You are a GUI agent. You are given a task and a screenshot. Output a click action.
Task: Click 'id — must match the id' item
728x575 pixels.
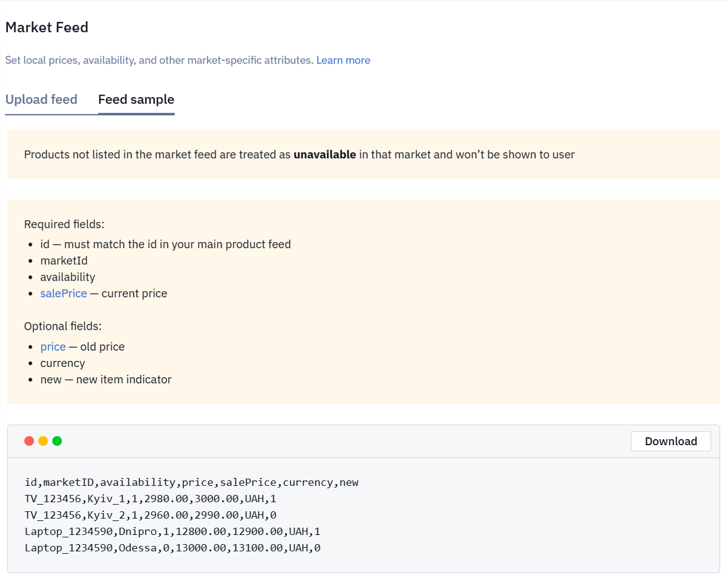(166, 244)
